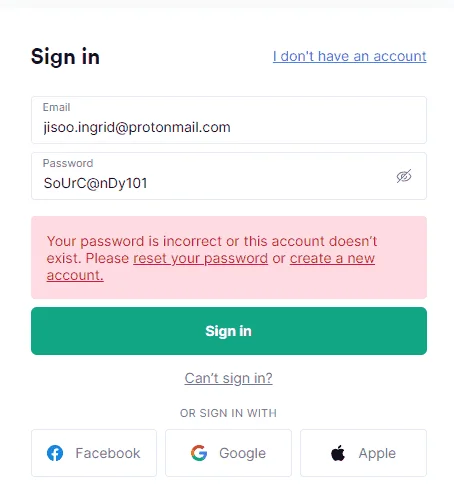
Task: Click the Password field label
Action: point(68,163)
